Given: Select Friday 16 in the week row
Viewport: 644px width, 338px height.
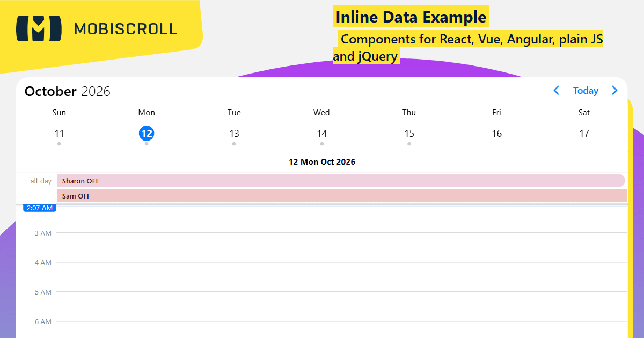Looking at the screenshot, I should (x=496, y=134).
